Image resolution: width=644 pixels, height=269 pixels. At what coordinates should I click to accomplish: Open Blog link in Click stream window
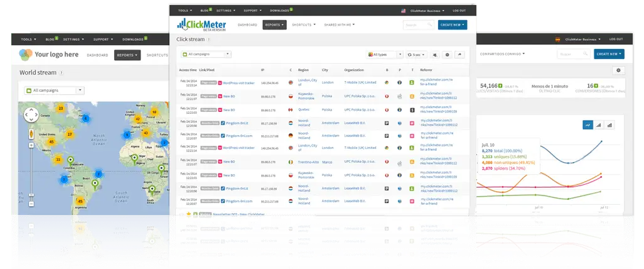pyautogui.click(x=206, y=10)
